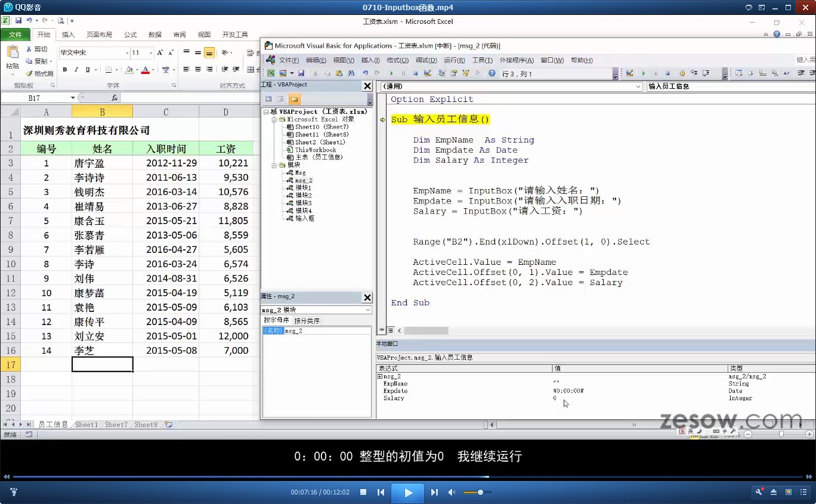The width and height of the screenshot is (816, 504).
Task: Click the Save icon in VBA toolbar
Action: (x=301, y=73)
